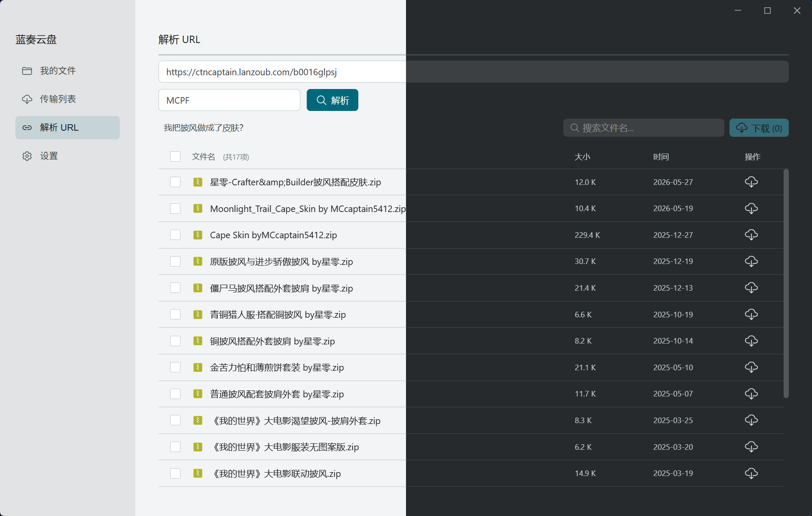Download 普通披风配套披肩外套 file using cloud icon
The image size is (812, 516).
point(751,394)
